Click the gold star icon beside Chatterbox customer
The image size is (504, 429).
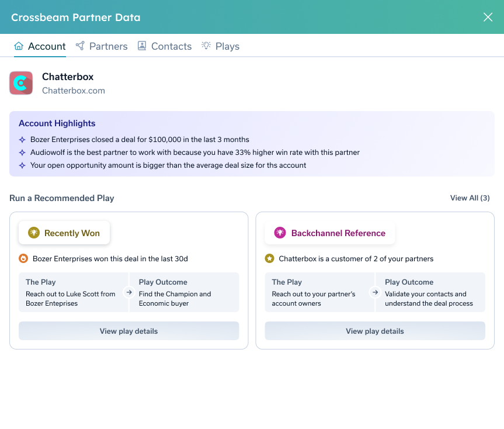pyautogui.click(x=269, y=258)
